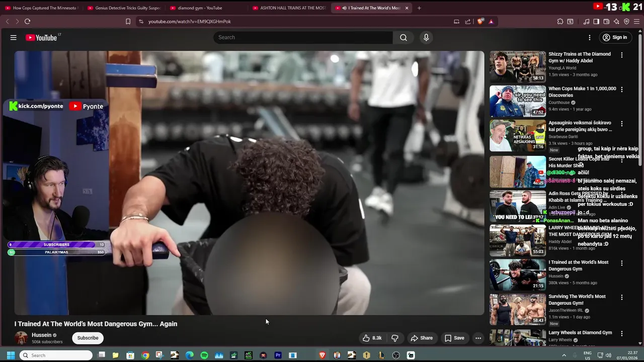Switch to the ASHTON HALL TRAINS tab

pos(289,8)
